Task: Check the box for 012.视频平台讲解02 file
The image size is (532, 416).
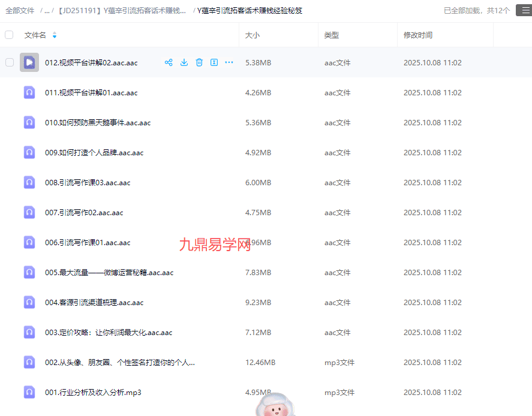Action: tap(10, 62)
